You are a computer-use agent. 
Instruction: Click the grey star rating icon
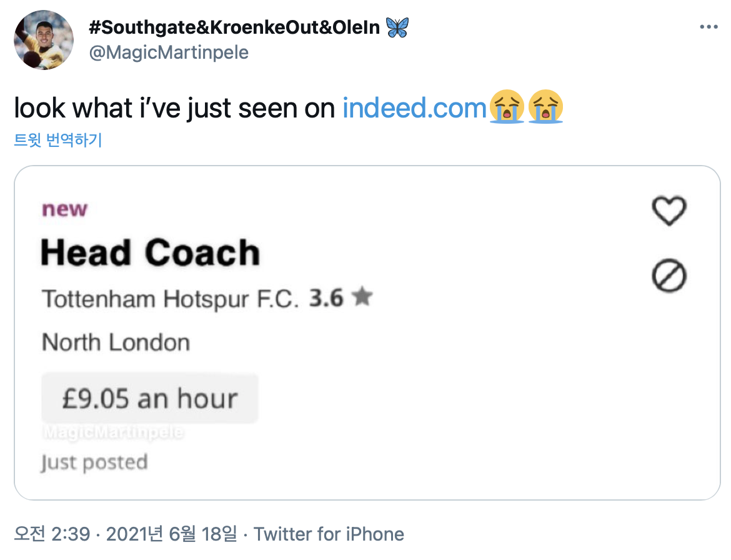[362, 298]
